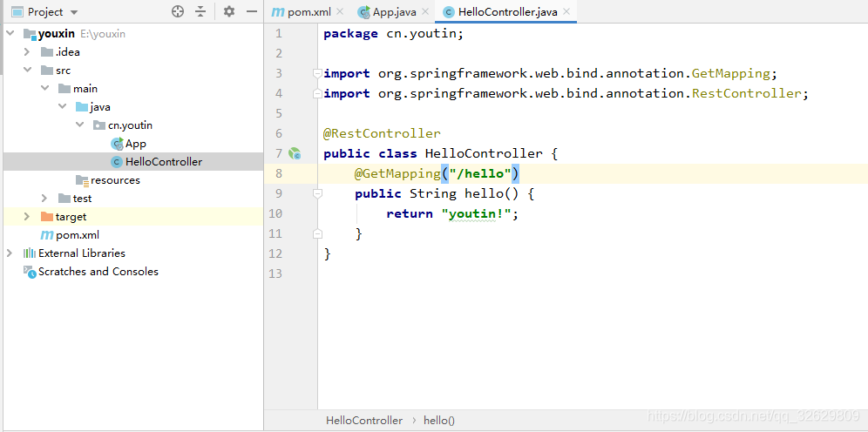Viewport: 868px width, 432px height.
Task: Click the .idea folder icon
Action: pos(47,52)
